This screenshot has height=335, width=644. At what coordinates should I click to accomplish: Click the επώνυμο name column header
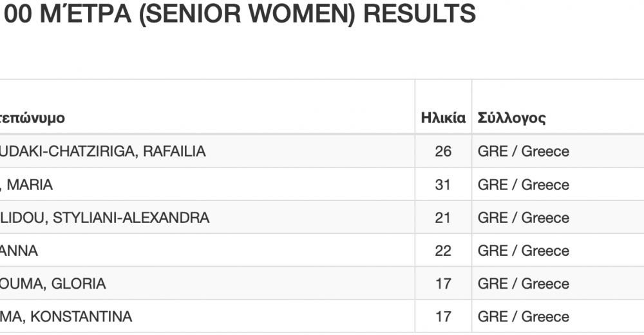tap(32, 119)
